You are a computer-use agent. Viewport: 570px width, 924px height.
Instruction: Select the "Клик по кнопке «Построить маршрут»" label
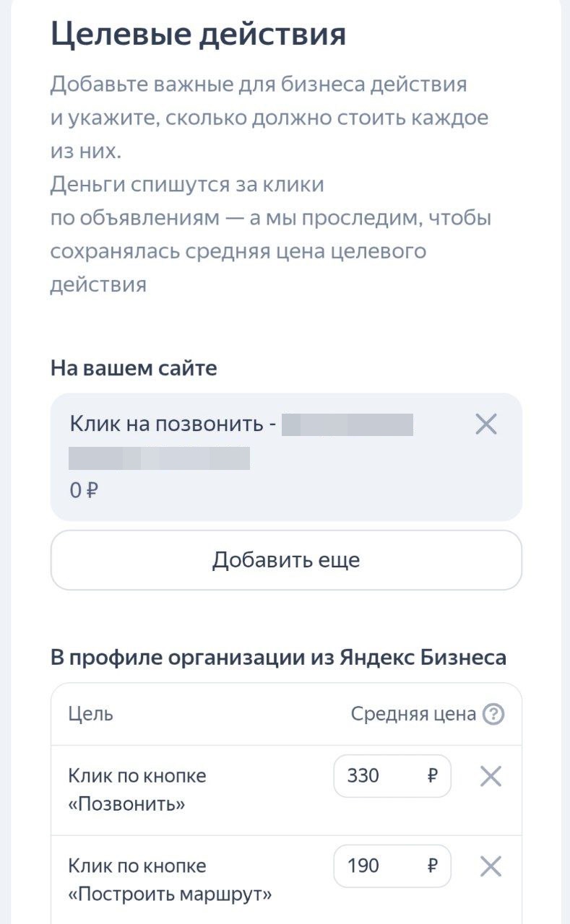(170, 879)
